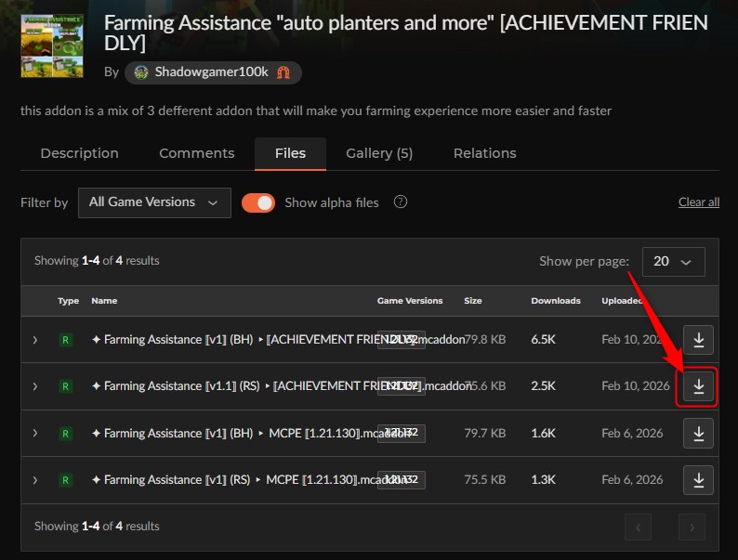The height and width of the screenshot is (560, 738).
Task: Download the [v1] (RS) MCPE [1.21.130] file
Action: coord(698,479)
